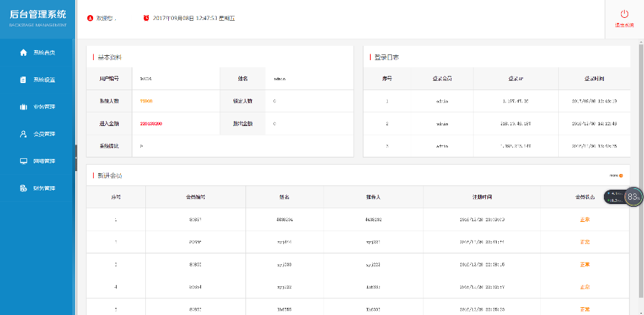Click the 退出系统 logout text
Image resolution: width=644 pixels, height=315 pixels.
pos(624,25)
